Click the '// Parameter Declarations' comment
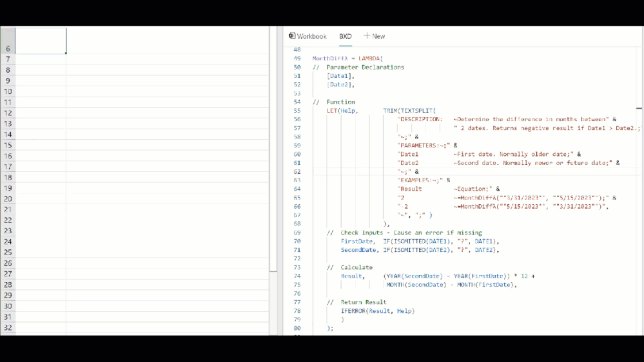644x362 pixels. [358, 67]
